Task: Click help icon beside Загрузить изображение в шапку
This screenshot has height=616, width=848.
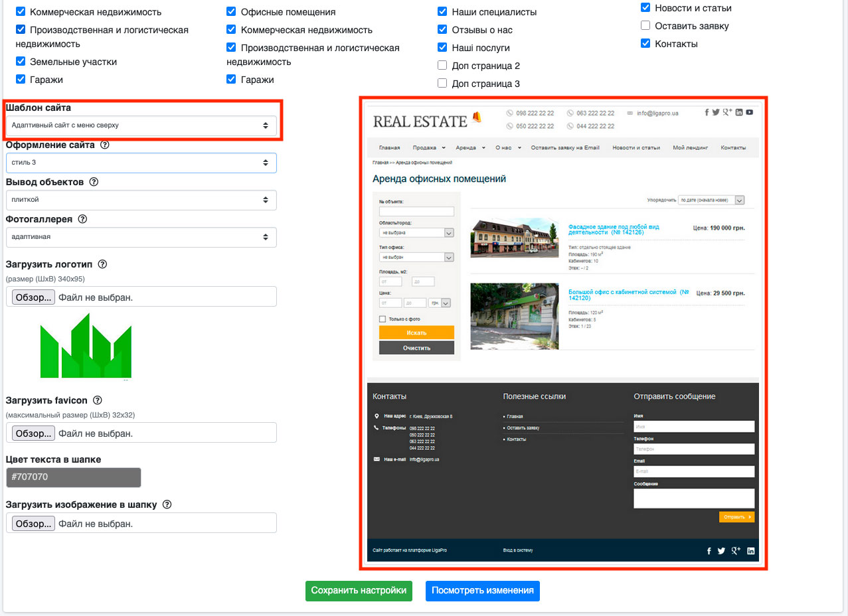Action: [167, 504]
